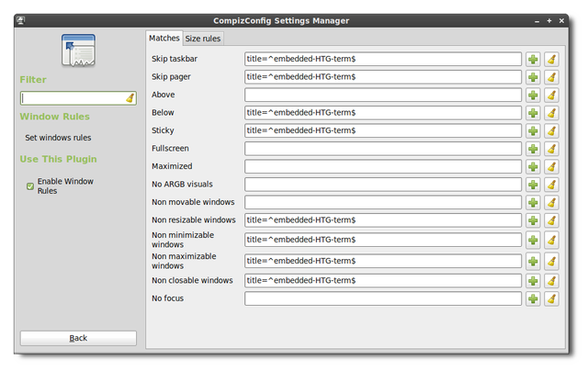Edit the Non minimizable windows field
588x371 pixels.
click(383, 241)
